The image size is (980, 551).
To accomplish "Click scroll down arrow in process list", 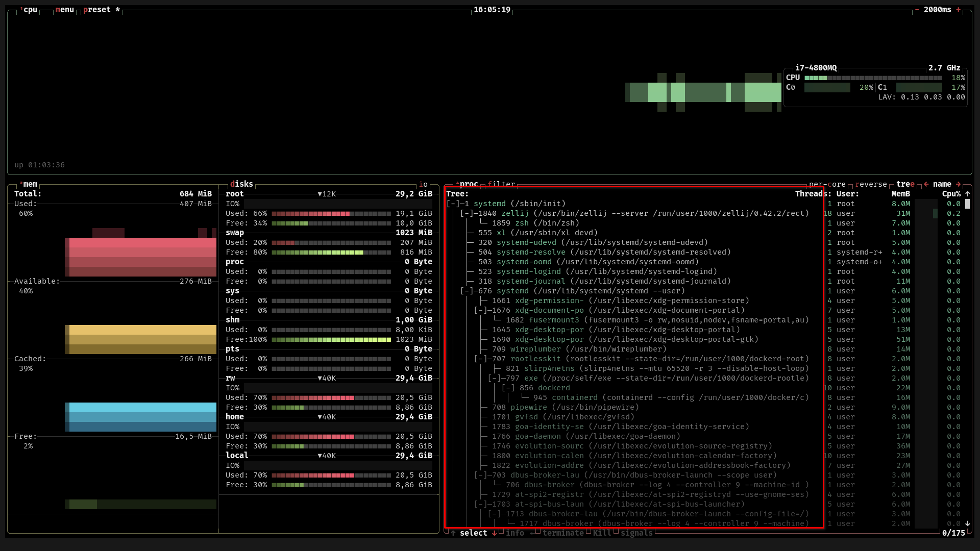I will pos(967,523).
